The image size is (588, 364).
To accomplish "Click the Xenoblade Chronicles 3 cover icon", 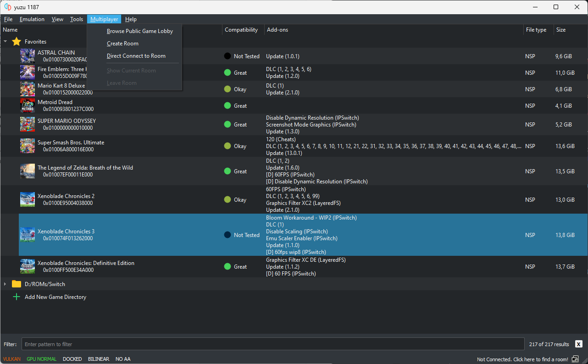I will pos(28,235).
